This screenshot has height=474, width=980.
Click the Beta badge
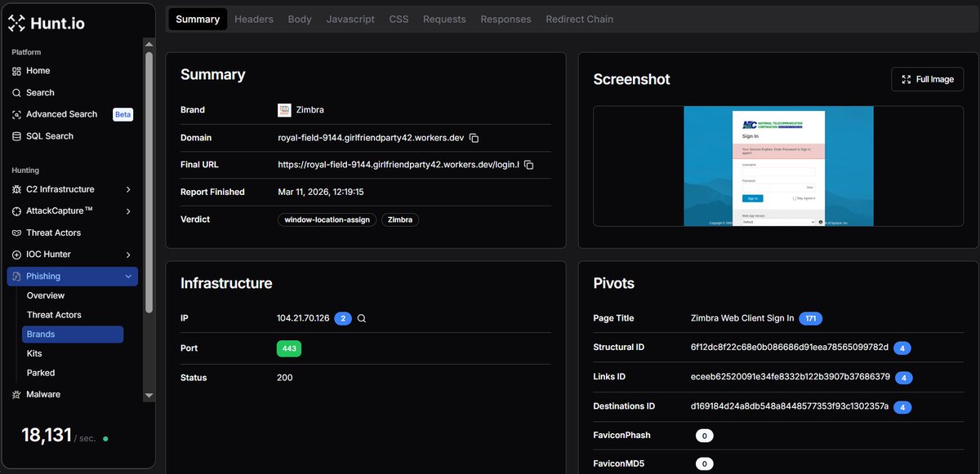pyautogui.click(x=122, y=114)
